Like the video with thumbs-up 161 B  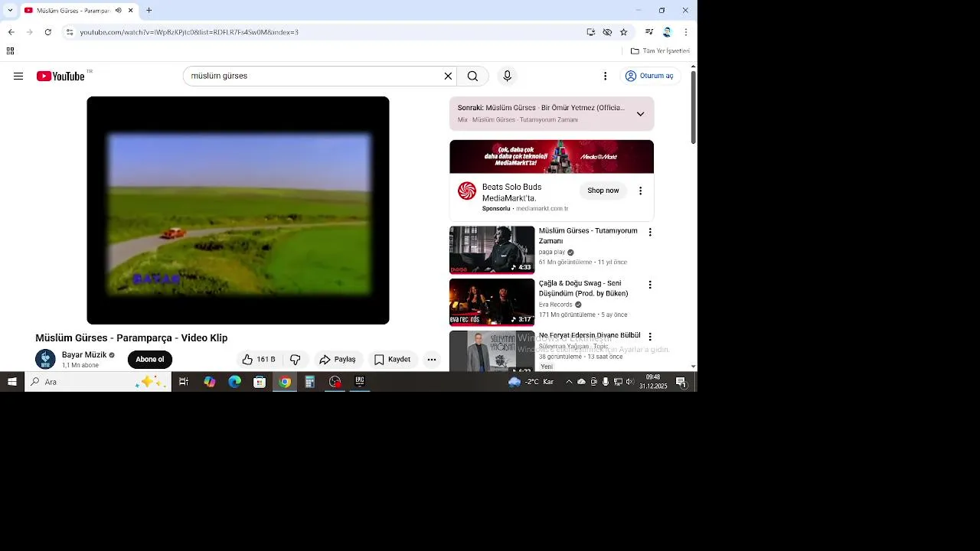click(x=259, y=360)
